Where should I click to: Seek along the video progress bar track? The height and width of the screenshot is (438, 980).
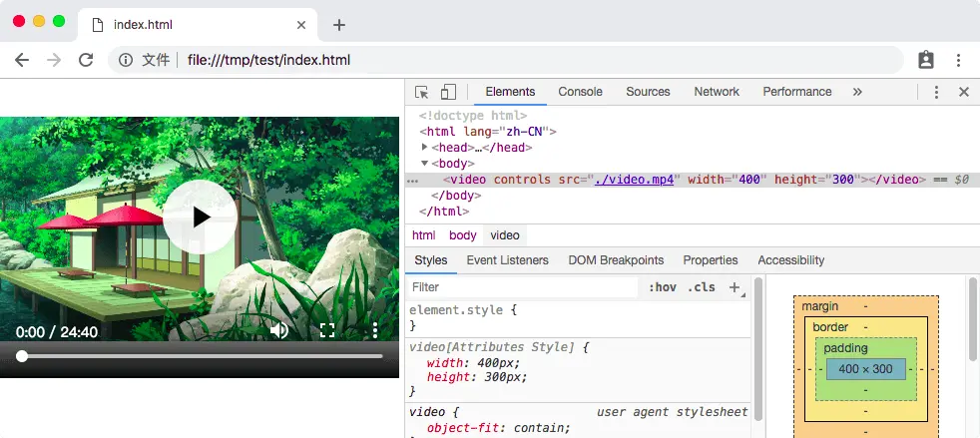pos(202,356)
